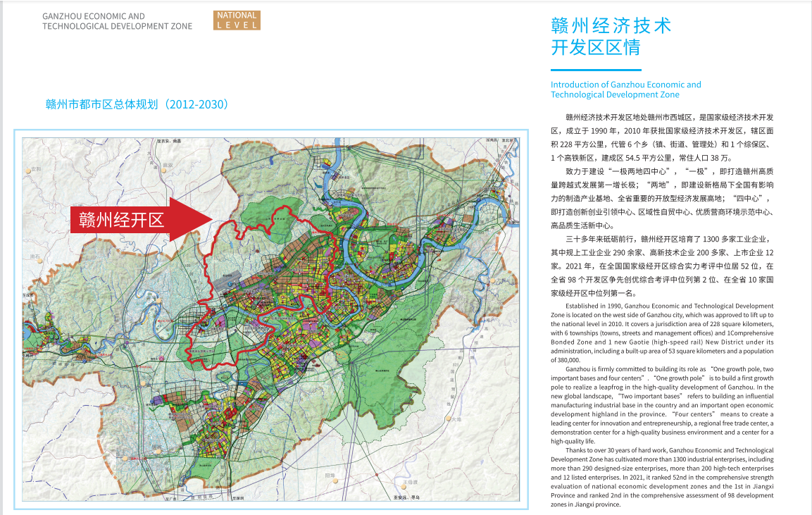Click the paragraph starting 'Ganzhou is firmly committed'
Viewport: 812px width, 515px height.
(x=662, y=405)
